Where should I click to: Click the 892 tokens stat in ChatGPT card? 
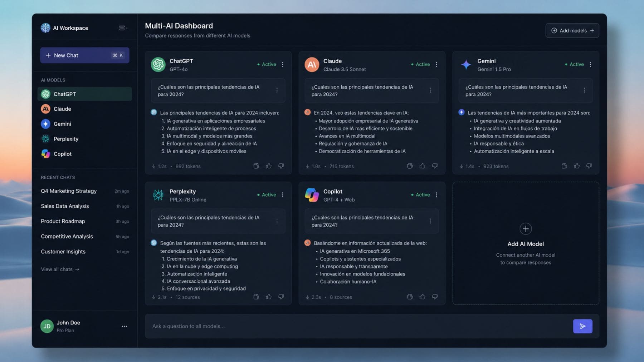click(188, 166)
